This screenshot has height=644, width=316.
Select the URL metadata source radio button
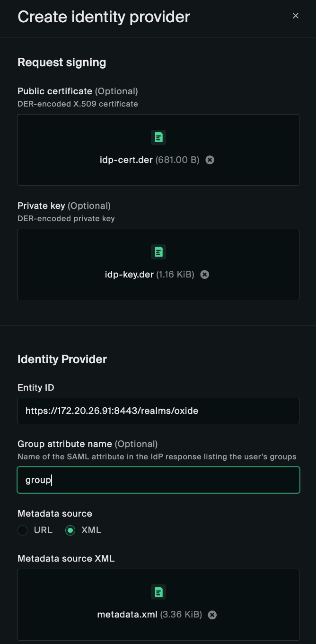[23, 530]
